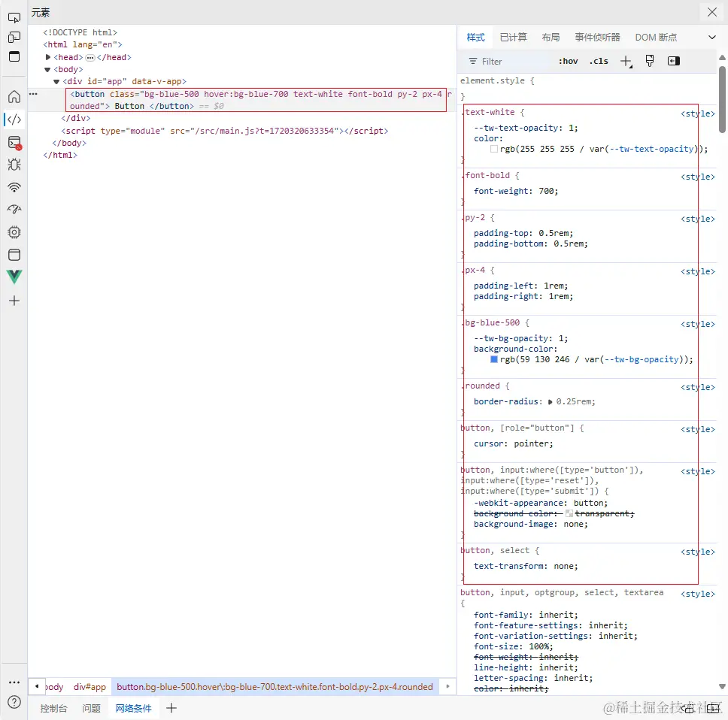Open the Sources bug icon

14,165
